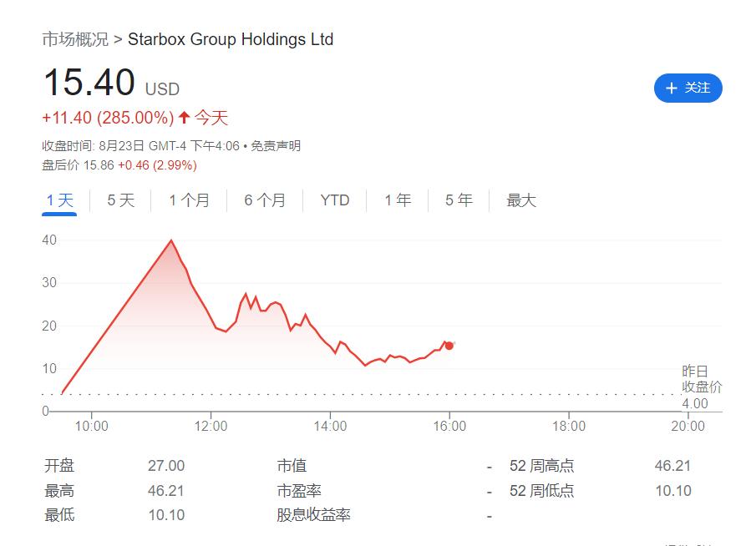Select the red price dot on the chart

click(449, 344)
